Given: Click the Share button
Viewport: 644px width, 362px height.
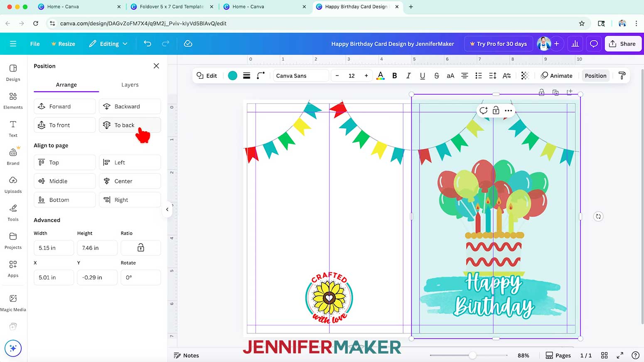Looking at the screenshot, I should 623,44.
